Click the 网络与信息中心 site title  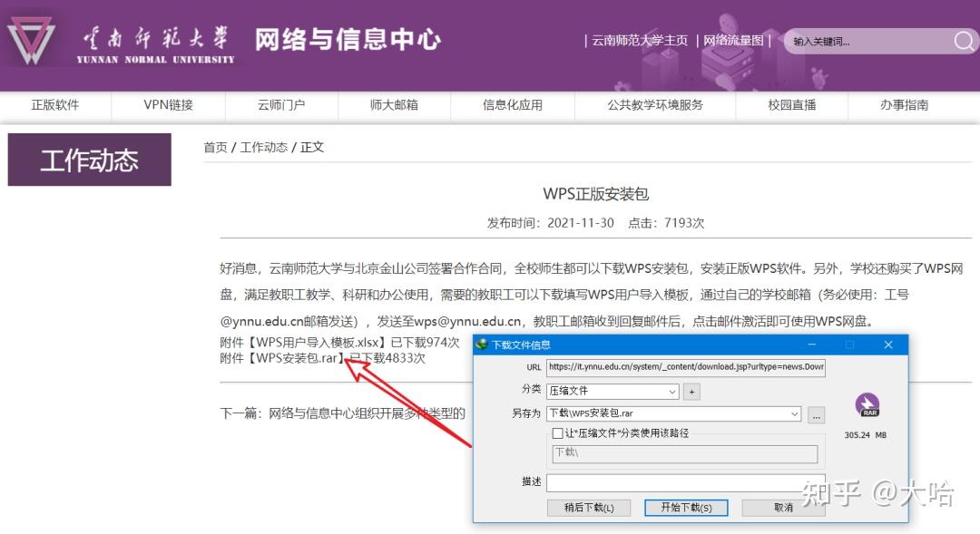pos(348,40)
